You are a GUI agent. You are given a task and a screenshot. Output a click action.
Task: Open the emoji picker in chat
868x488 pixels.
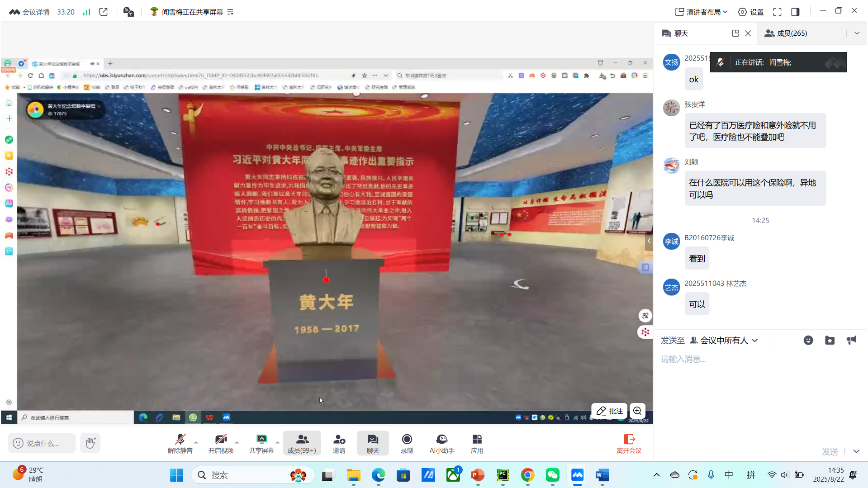pos(808,340)
